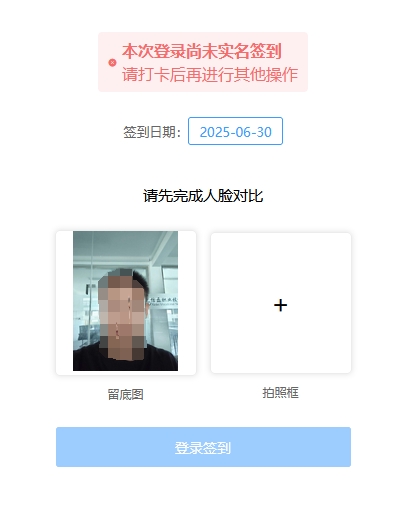
Task: Click the 请先完成人脸对比 heading
Action: coord(203,196)
